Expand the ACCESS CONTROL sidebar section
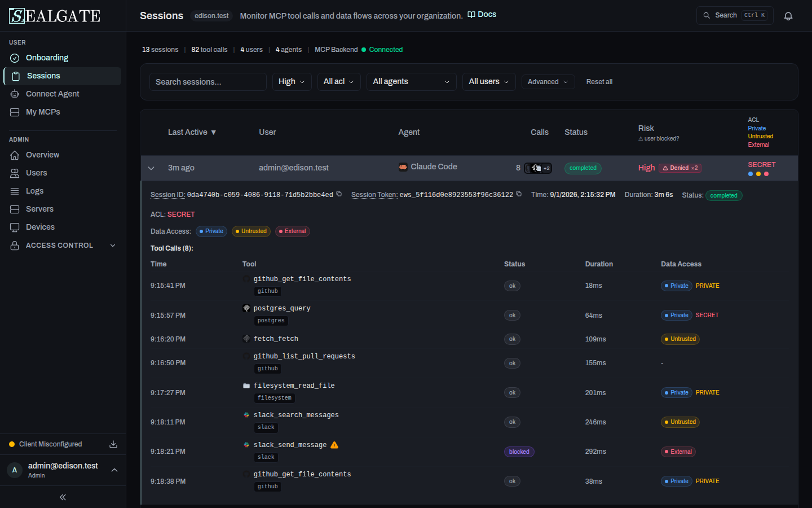This screenshot has width=812, height=508. coord(63,246)
